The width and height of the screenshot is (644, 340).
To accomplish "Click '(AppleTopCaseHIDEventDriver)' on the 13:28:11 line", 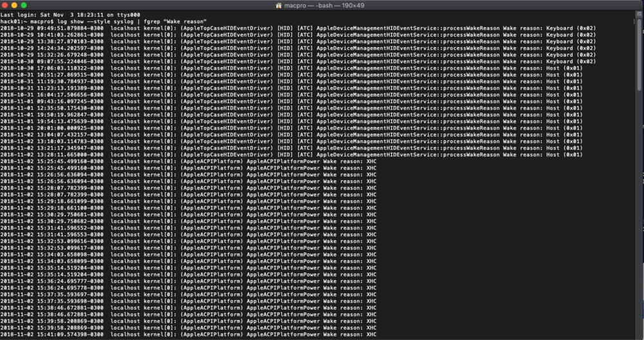I will tap(227, 155).
